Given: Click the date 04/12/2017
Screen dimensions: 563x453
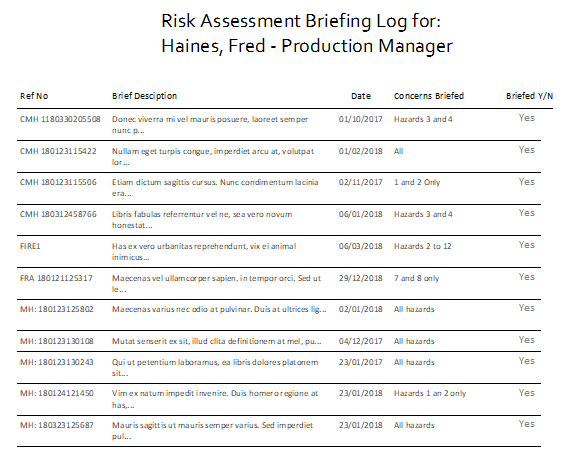Looking at the screenshot, I should [360, 341].
